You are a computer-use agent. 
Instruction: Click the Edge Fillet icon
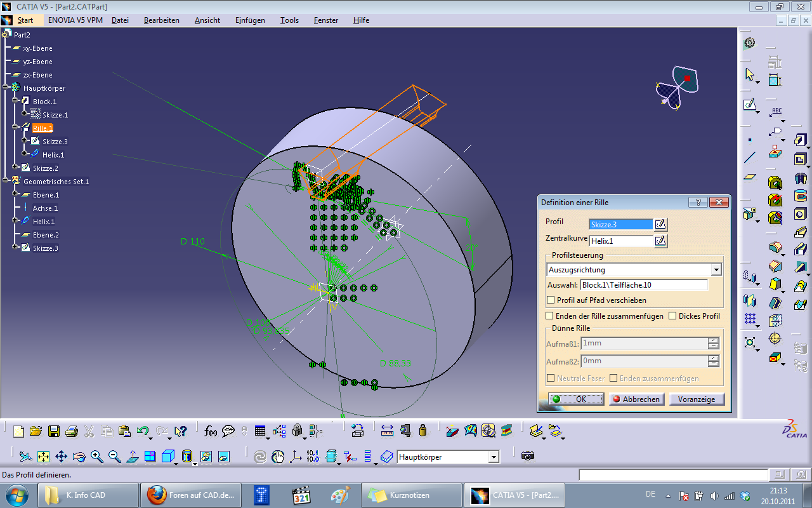click(x=775, y=247)
